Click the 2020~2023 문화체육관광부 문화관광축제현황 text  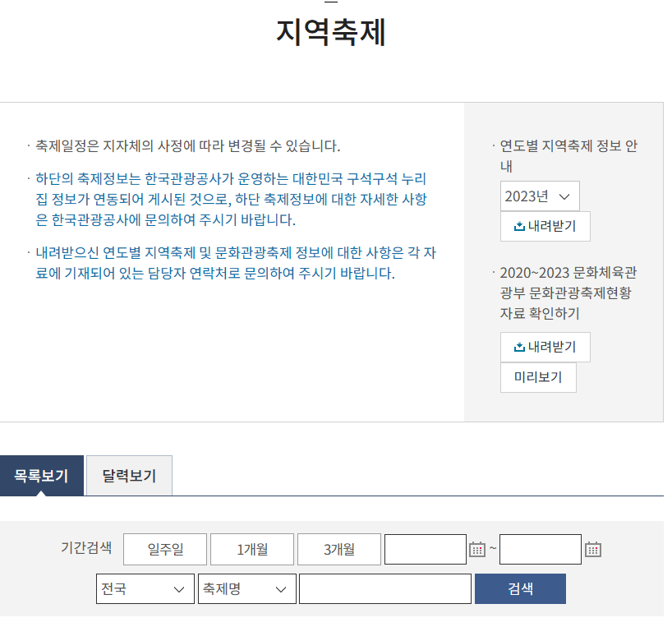(568, 293)
